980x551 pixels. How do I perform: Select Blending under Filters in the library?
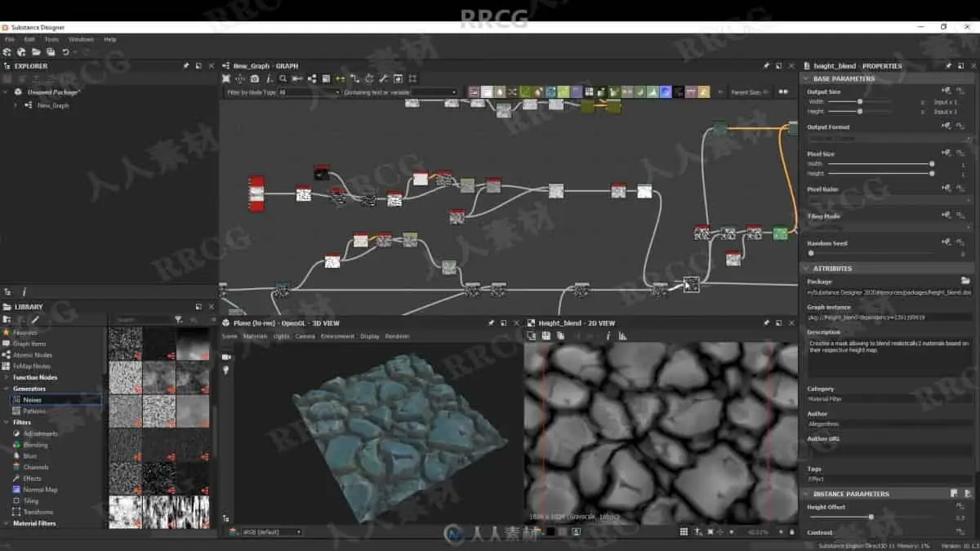[x=35, y=445]
